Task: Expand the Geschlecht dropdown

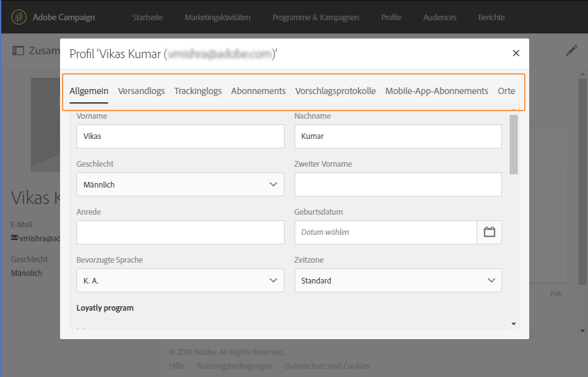Action: (180, 184)
